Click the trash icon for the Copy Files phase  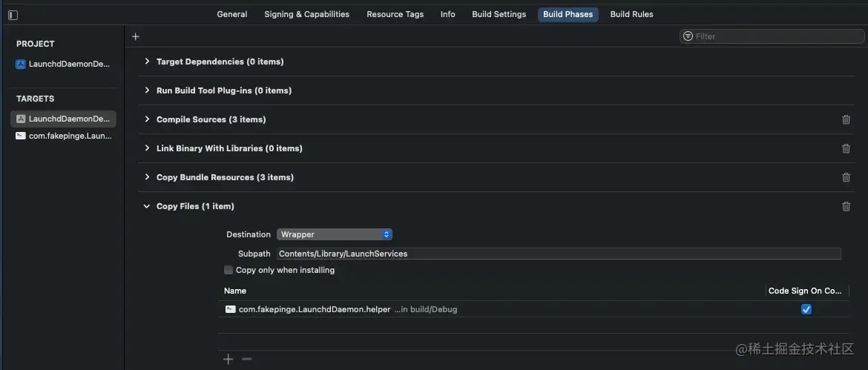pyautogui.click(x=846, y=206)
